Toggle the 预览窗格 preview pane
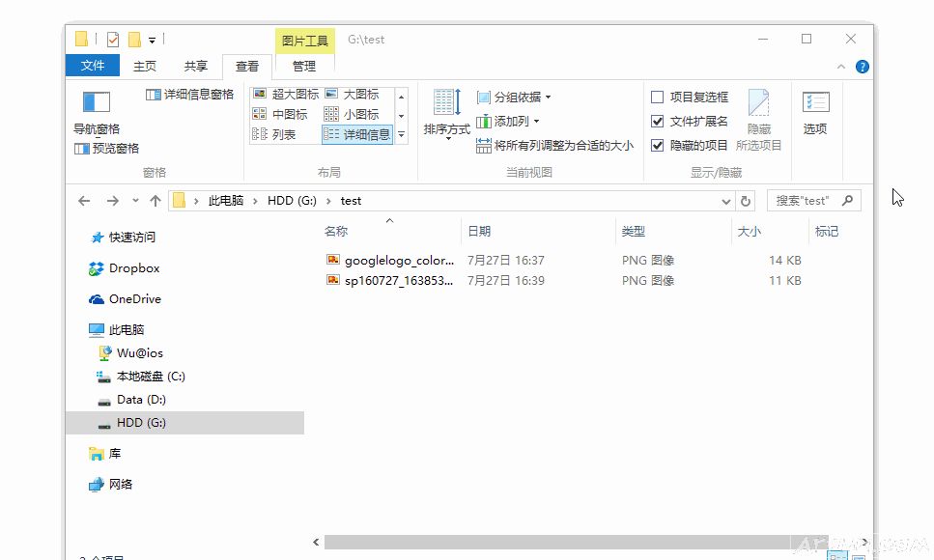934x560 pixels. coord(106,149)
